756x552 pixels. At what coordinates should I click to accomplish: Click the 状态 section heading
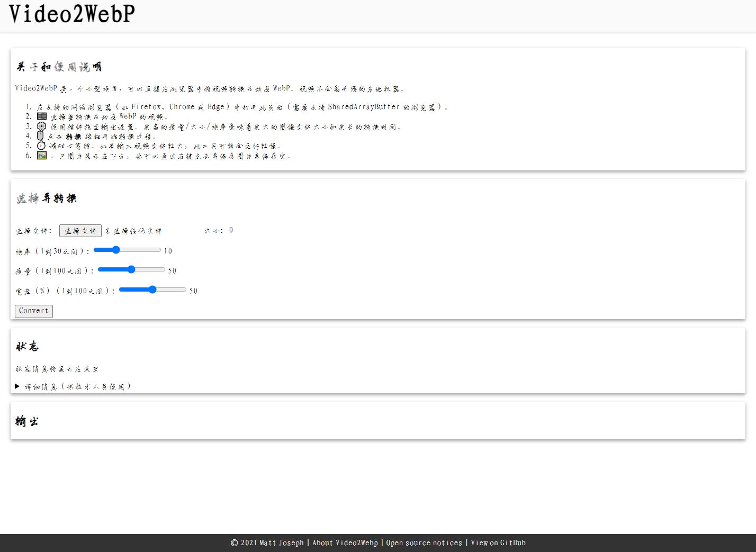pyautogui.click(x=27, y=346)
